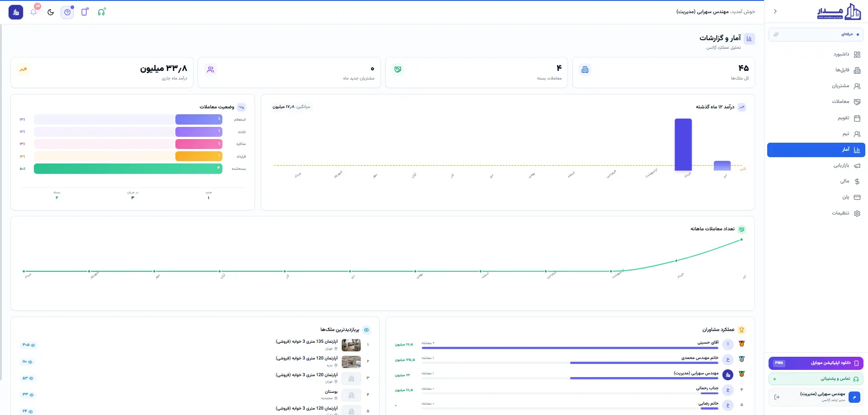
Task: Open تنظیمات in the sidebar
Action: (816, 213)
